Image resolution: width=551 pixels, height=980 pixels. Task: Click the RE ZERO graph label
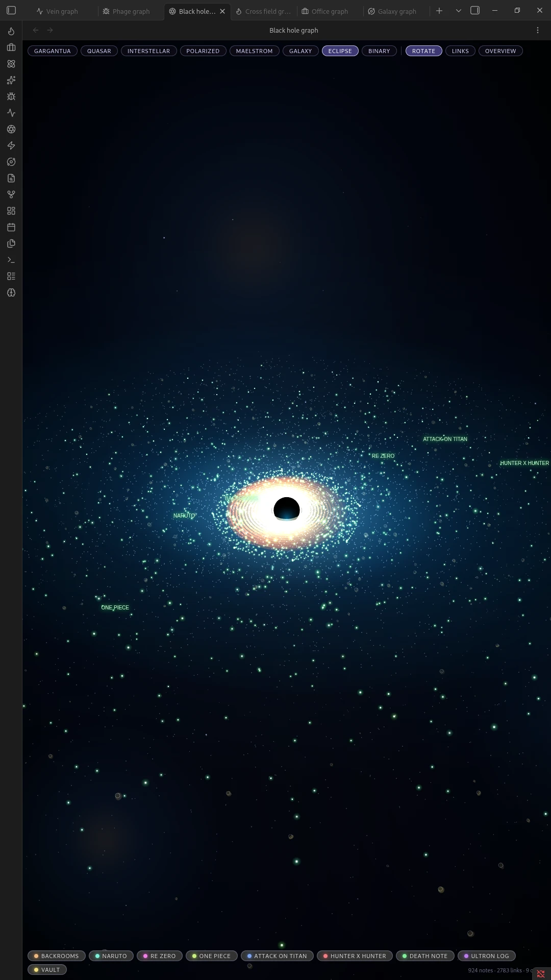(383, 456)
